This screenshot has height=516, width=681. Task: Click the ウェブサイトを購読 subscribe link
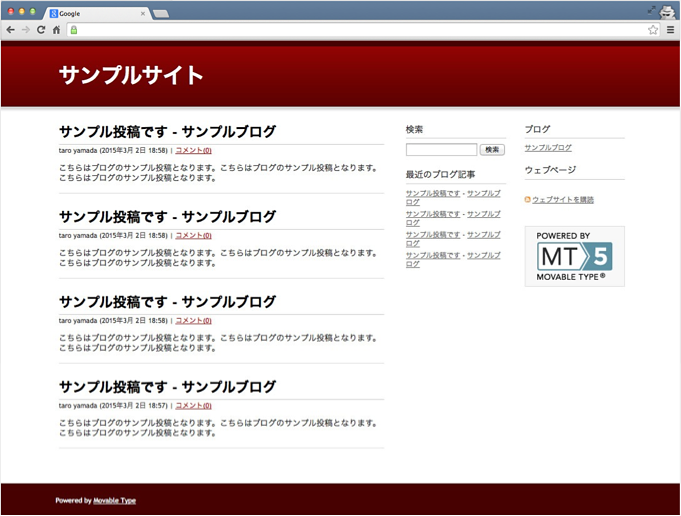pos(563,200)
